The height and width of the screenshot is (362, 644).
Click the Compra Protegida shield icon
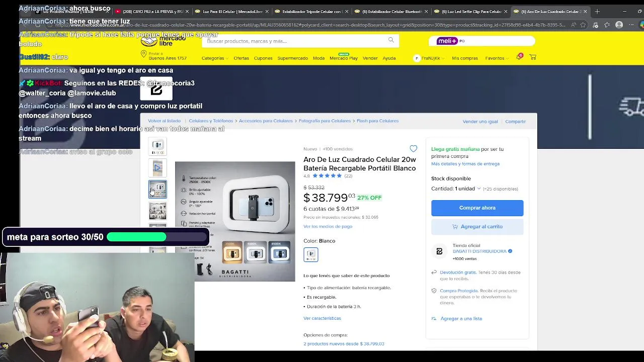pos(434,291)
